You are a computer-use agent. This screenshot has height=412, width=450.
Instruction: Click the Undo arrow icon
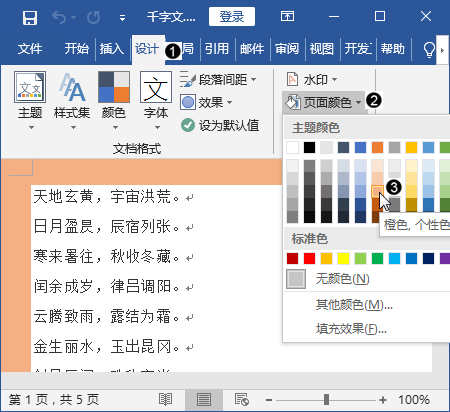60,17
